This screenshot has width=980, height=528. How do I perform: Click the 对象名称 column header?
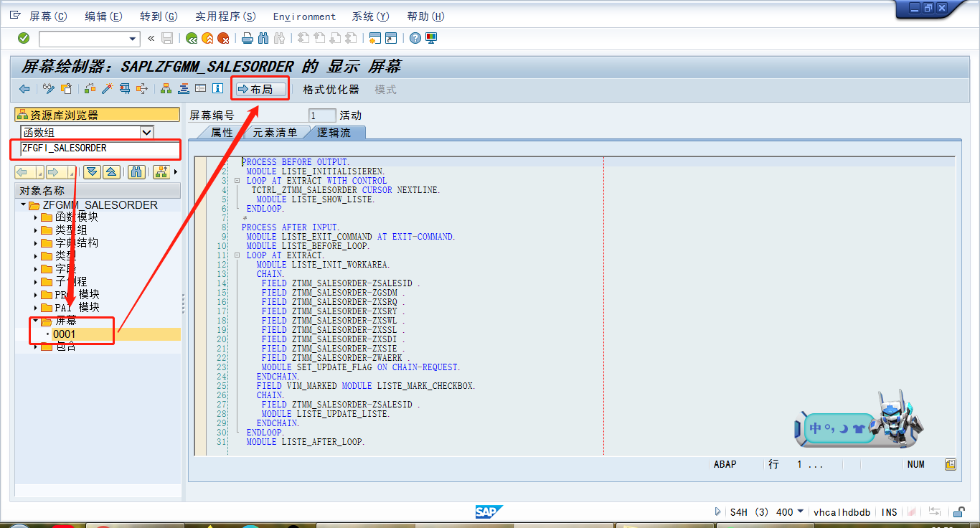[98, 191]
